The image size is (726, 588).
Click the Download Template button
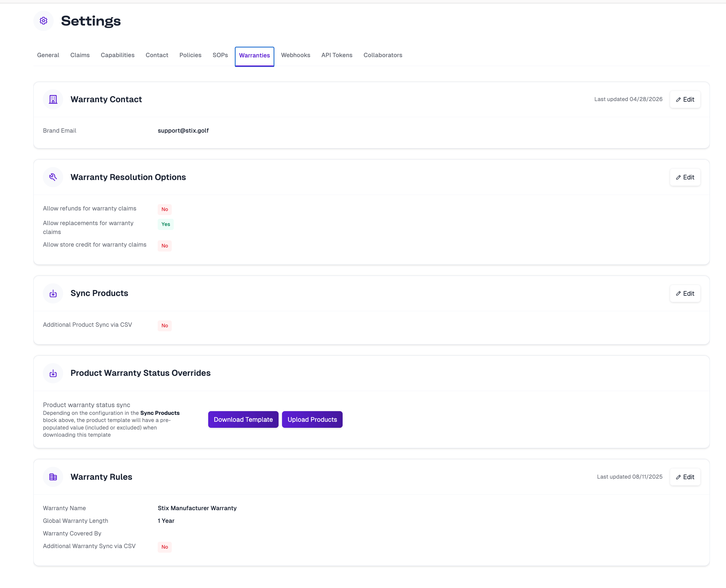[x=243, y=420]
